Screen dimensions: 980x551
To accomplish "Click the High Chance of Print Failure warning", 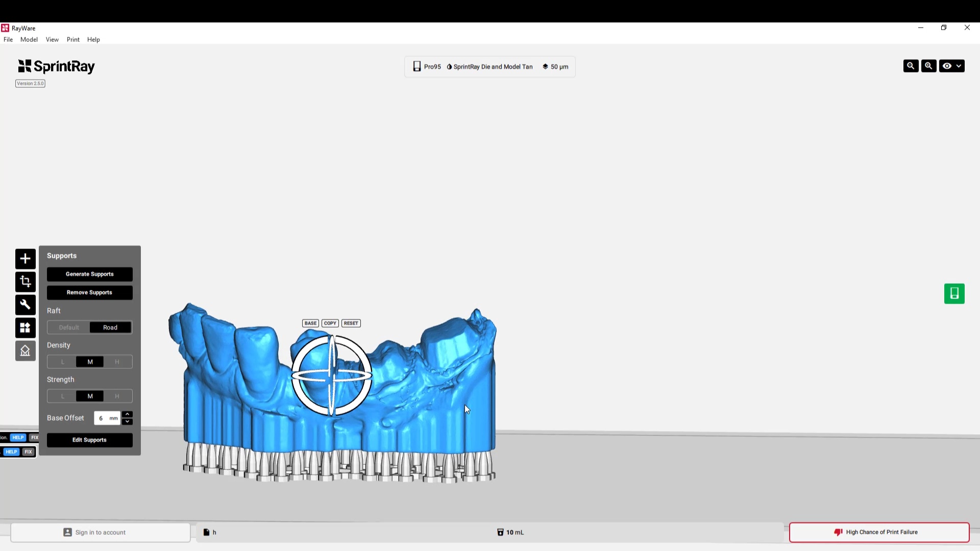I will pyautogui.click(x=879, y=532).
